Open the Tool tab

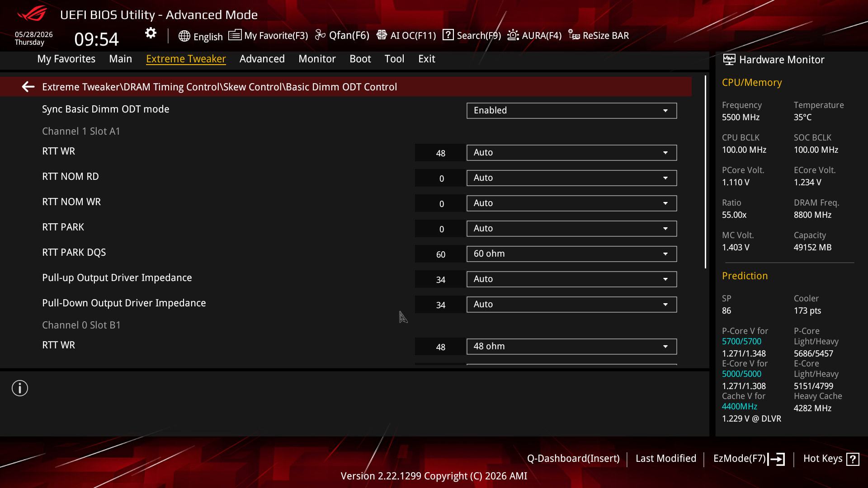[394, 59]
